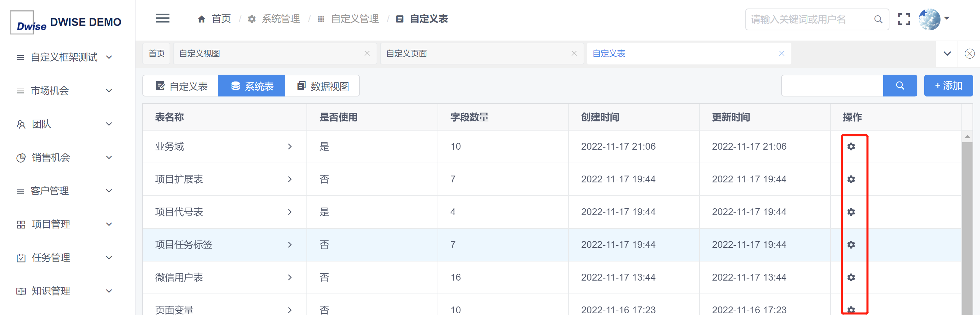The width and height of the screenshot is (980, 315).
Task: Open the tabs dropdown chevron
Action: (947, 54)
